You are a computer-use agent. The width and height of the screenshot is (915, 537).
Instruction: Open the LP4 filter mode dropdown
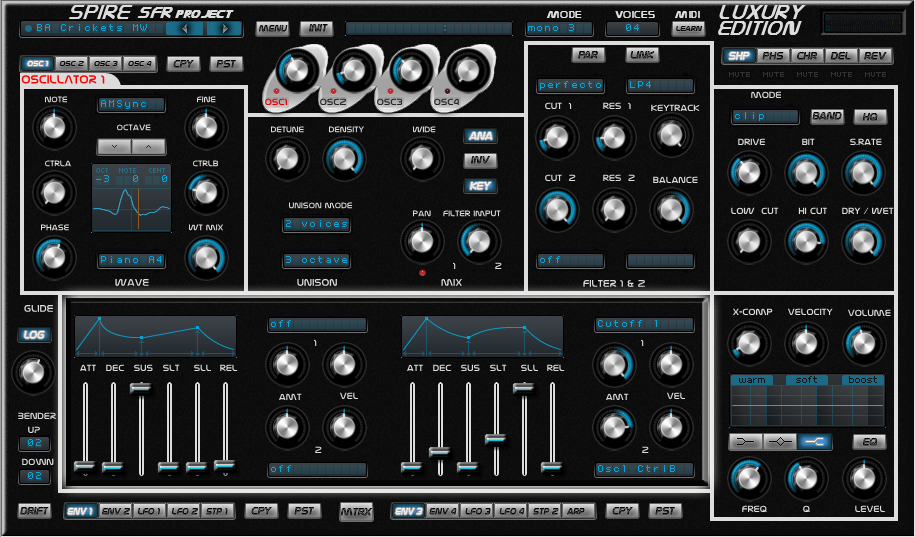coord(661,85)
